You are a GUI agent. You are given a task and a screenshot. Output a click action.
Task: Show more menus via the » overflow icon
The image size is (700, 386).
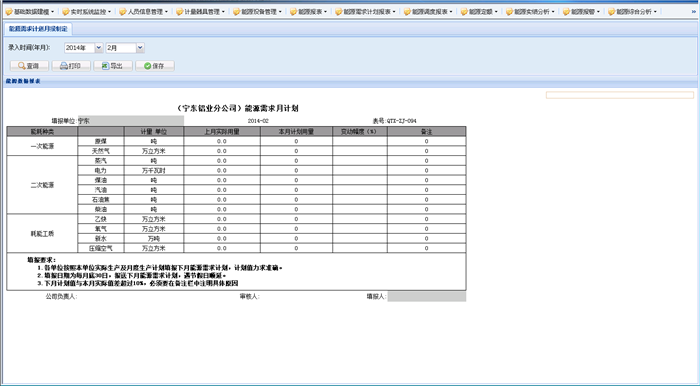(x=693, y=12)
